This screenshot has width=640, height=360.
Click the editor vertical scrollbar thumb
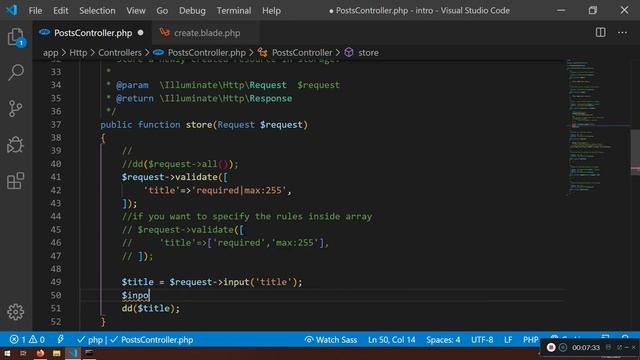click(635, 152)
